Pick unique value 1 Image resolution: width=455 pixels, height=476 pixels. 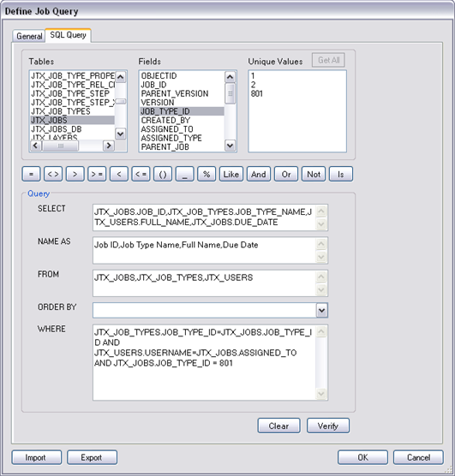(253, 76)
